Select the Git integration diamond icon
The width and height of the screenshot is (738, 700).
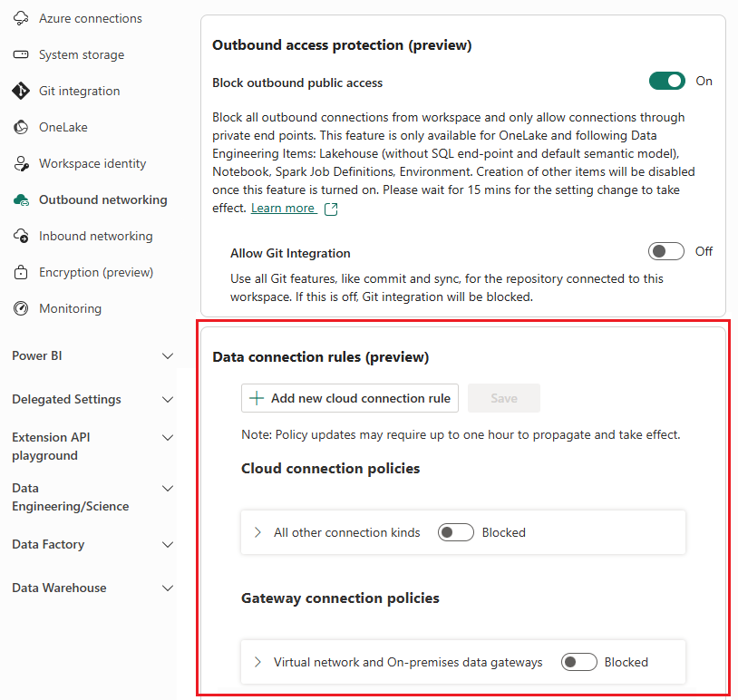(x=21, y=91)
